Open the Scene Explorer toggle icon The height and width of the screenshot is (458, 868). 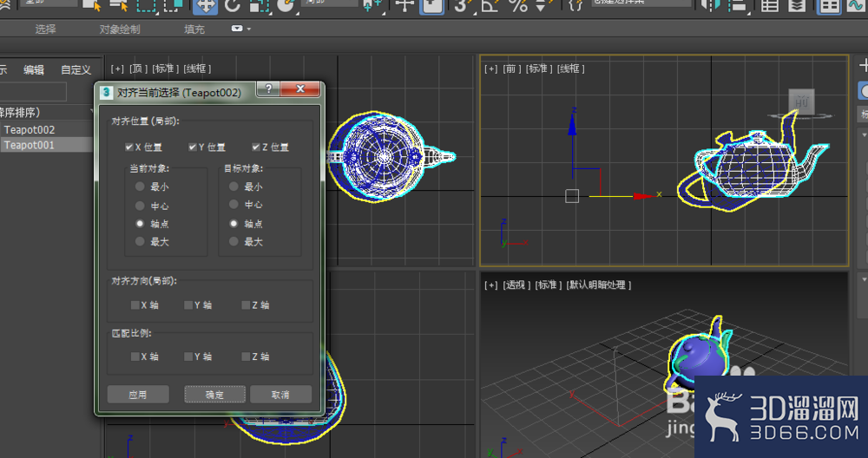coord(770,5)
